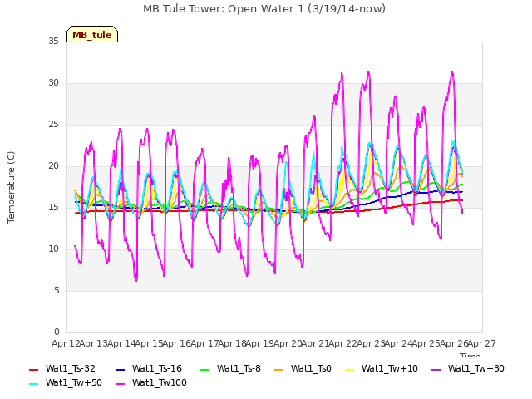532x399 pixels.
Task: Click the Apr 26 x-axis label
Action: (x=454, y=344)
